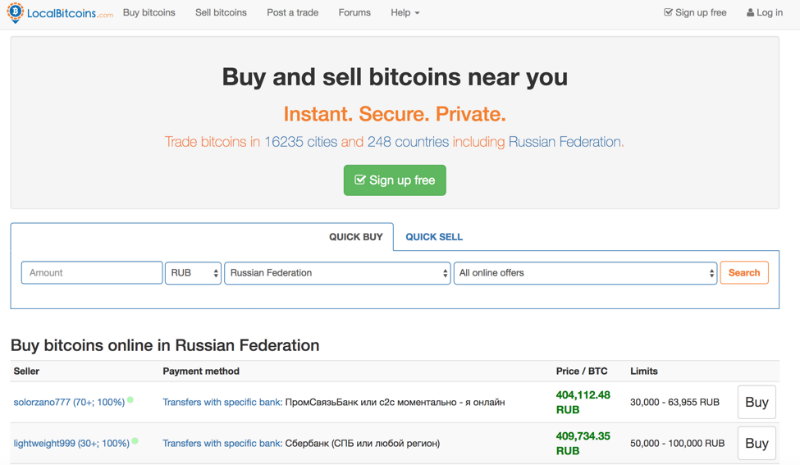Click limits text 50,000 - 100,000 RUB

pos(677,443)
